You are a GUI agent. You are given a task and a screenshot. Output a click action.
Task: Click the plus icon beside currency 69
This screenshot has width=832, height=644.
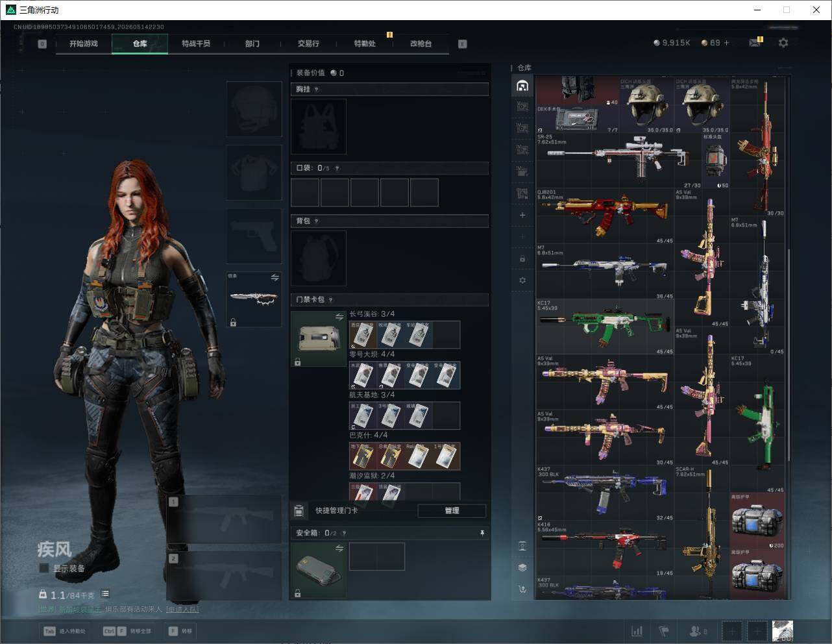726,43
